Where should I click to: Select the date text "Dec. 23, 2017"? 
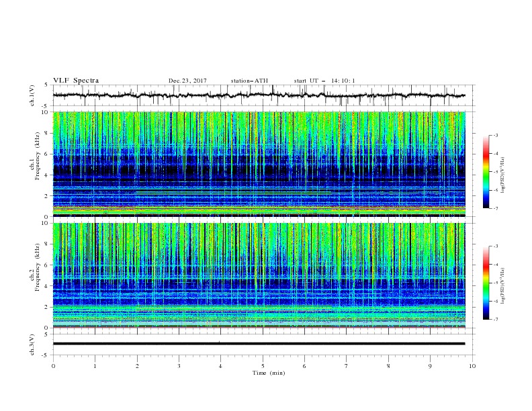pyautogui.click(x=187, y=81)
